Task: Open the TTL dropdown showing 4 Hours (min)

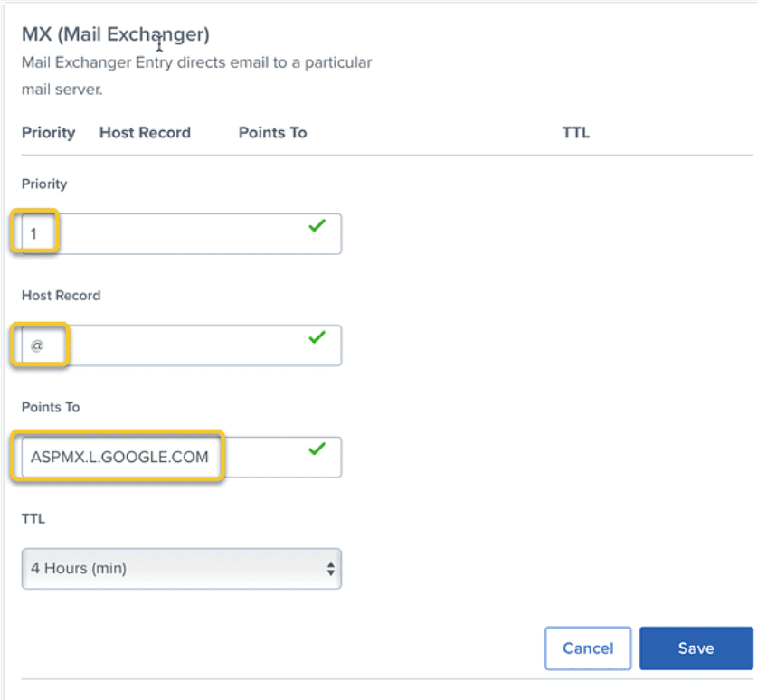Action: (x=181, y=568)
